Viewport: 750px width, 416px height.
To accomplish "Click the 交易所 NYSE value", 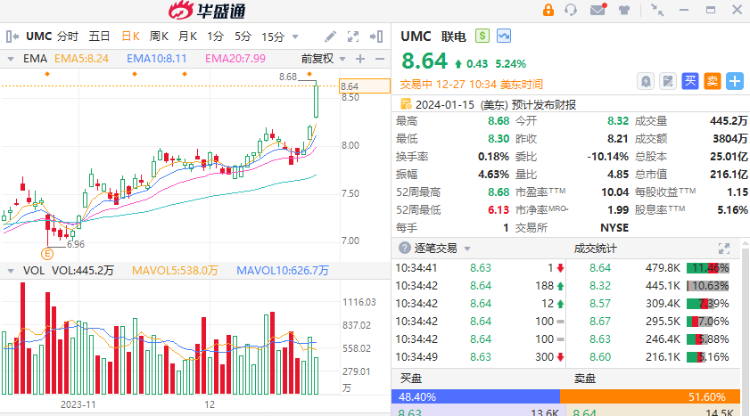I will pyautogui.click(x=614, y=228).
